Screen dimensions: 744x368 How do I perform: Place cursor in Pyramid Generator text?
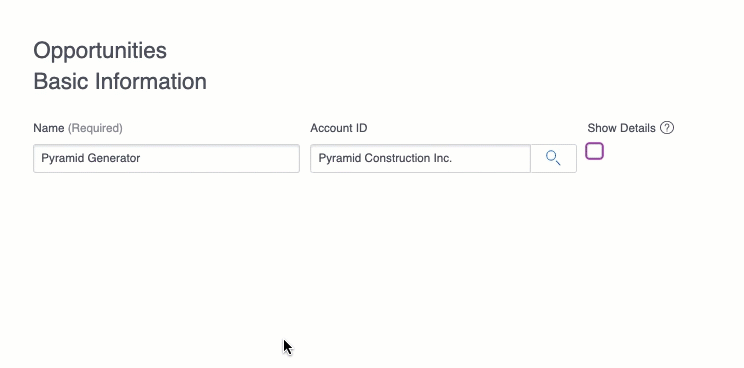91,158
